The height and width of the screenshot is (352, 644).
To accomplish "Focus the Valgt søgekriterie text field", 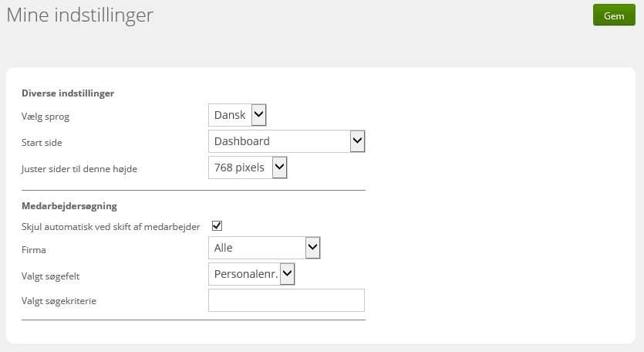I will (286, 300).
